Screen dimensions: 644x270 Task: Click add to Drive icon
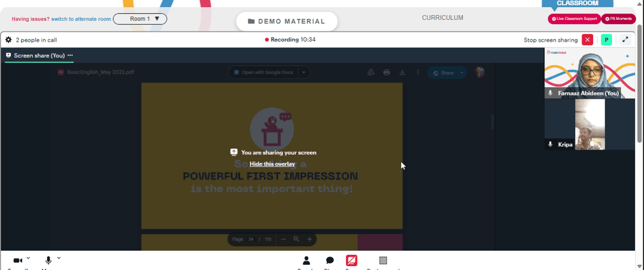coord(371,72)
